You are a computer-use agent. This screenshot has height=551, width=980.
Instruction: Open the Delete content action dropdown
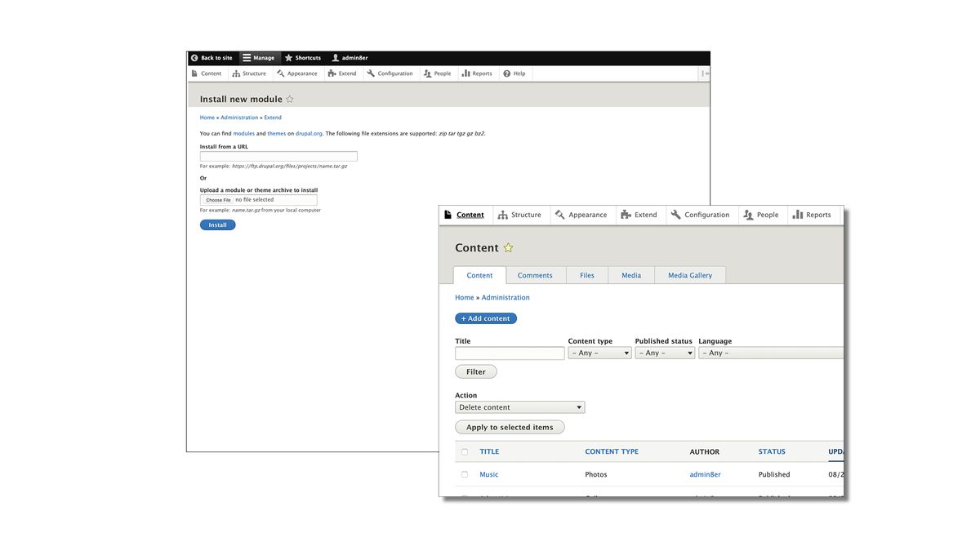click(x=519, y=407)
